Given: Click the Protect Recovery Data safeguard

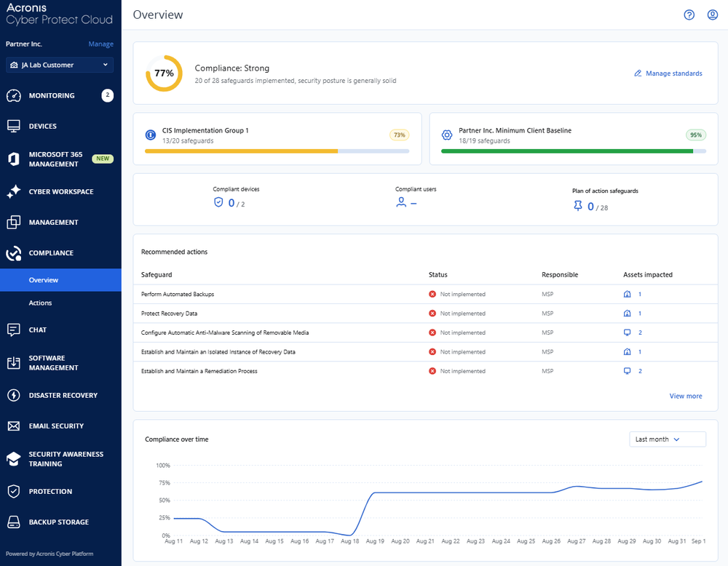Looking at the screenshot, I should (169, 314).
